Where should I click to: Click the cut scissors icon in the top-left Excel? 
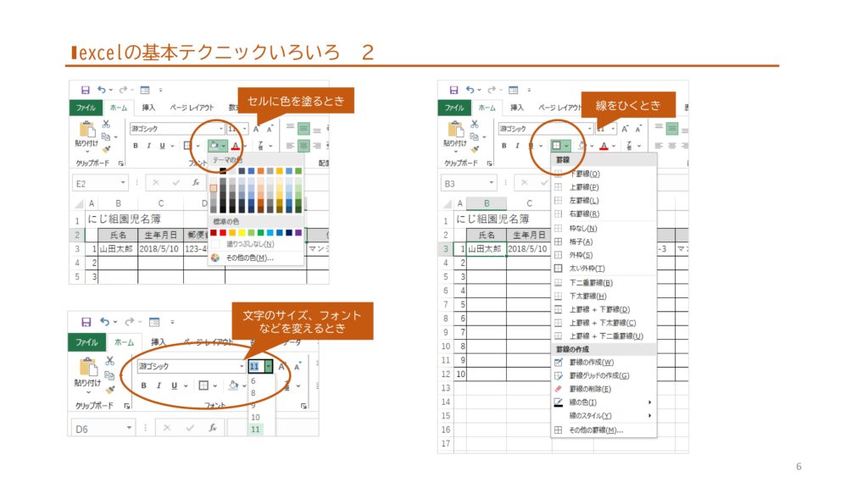coord(108,124)
